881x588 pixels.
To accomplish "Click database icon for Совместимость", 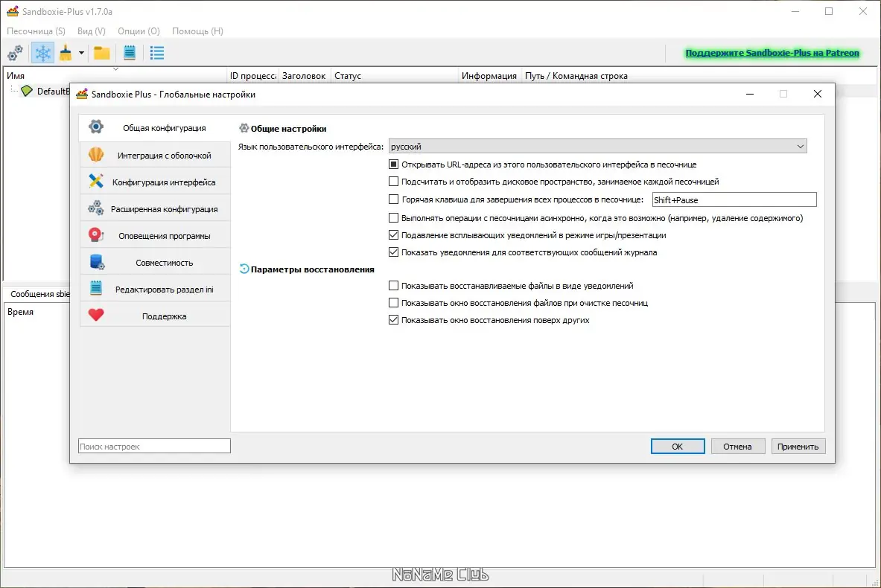I will [x=97, y=262].
